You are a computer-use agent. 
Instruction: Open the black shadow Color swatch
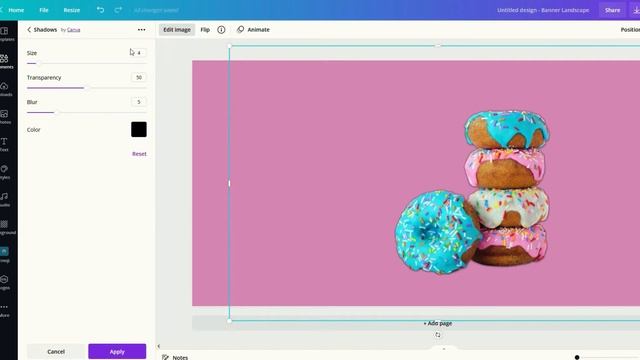tap(139, 129)
